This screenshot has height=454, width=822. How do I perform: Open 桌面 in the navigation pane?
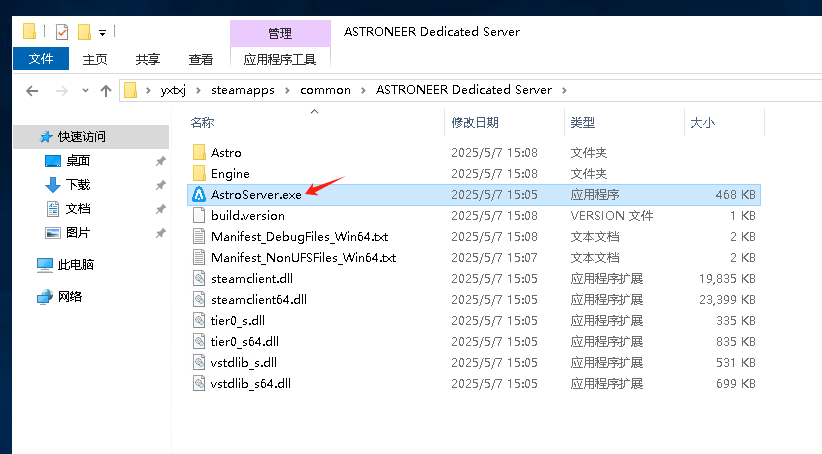click(78, 161)
